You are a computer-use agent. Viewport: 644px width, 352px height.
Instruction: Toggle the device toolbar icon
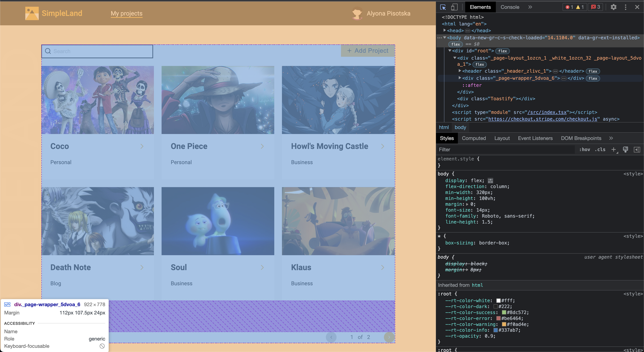[x=454, y=7]
